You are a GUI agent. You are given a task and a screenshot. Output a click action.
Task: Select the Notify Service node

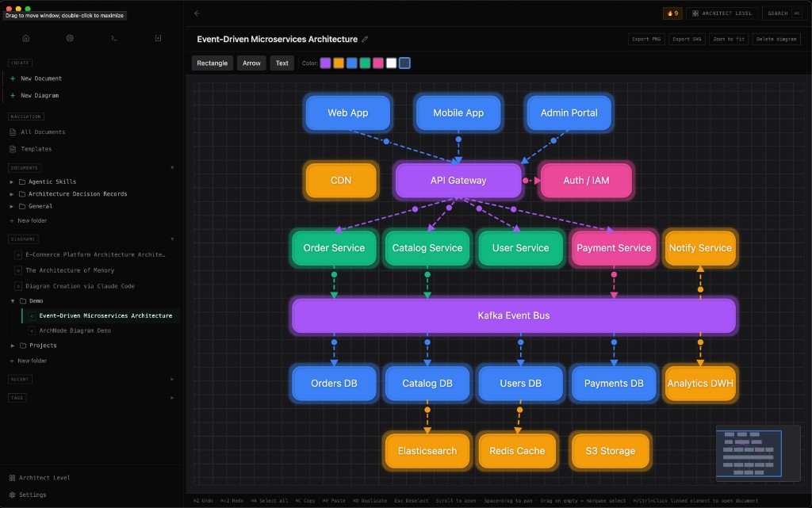[700, 248]
